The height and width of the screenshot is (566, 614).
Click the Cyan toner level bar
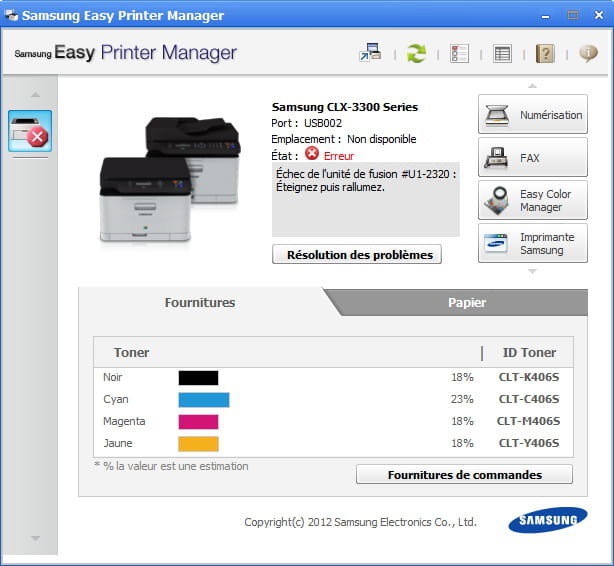(x=204, y=400)
